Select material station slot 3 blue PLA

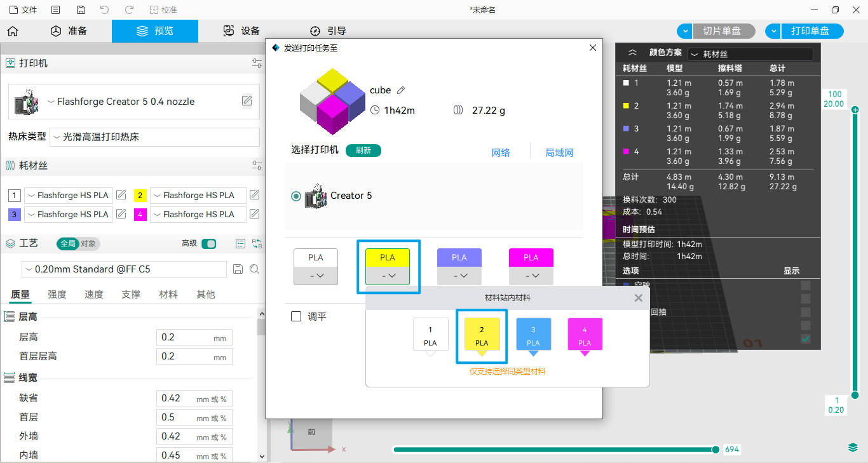[533, 336]
